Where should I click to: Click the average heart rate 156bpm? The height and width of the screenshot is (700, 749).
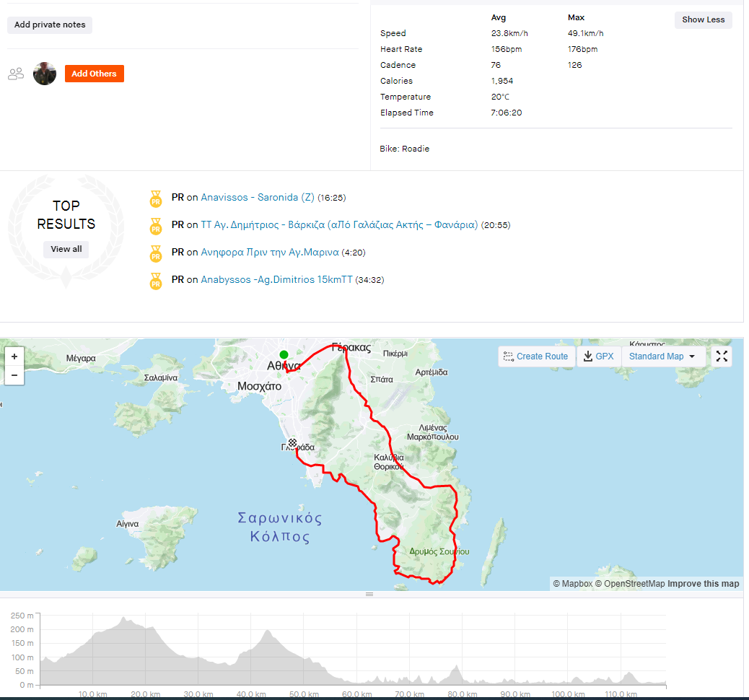(x=507, y=49)
